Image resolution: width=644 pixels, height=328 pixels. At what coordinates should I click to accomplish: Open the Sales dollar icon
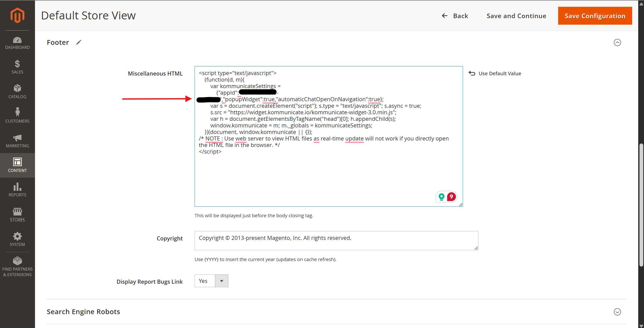17,64
